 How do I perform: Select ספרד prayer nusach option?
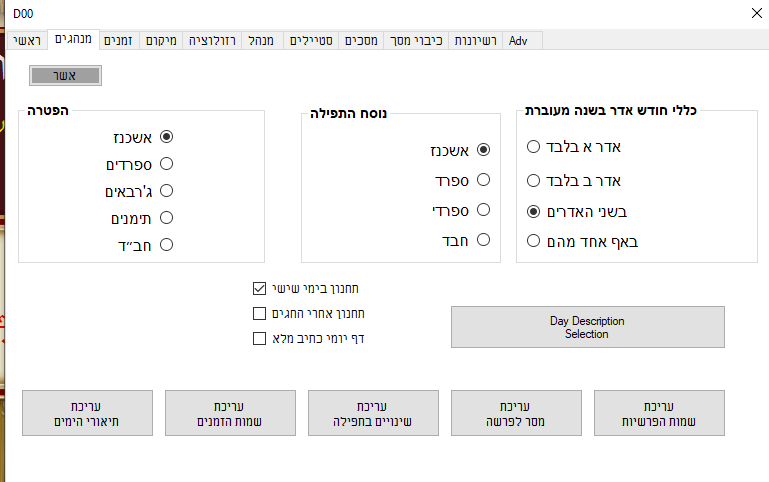483,180
